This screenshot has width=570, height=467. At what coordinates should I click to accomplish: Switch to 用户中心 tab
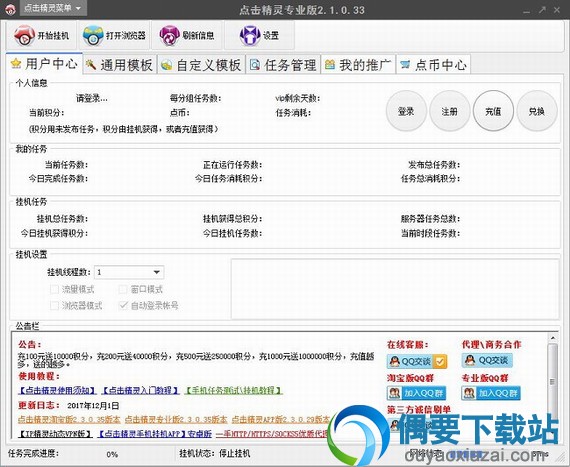tap(44, 64)
